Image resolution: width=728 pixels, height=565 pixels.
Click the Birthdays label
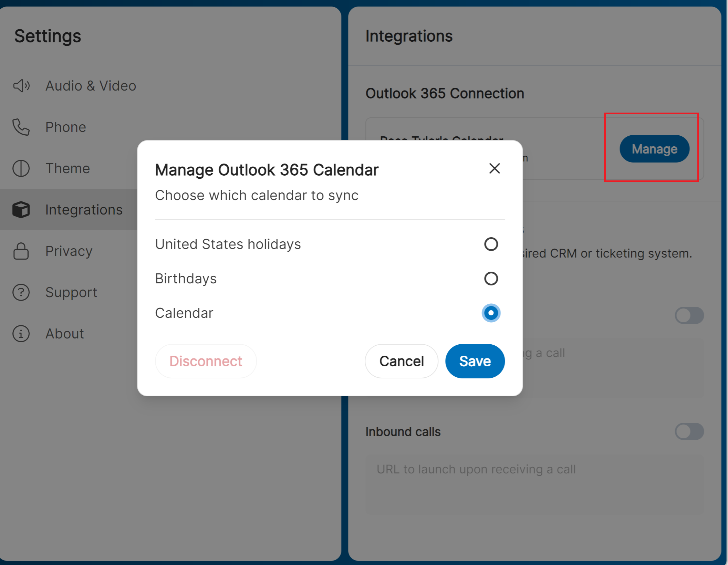(x=186, y=279)
